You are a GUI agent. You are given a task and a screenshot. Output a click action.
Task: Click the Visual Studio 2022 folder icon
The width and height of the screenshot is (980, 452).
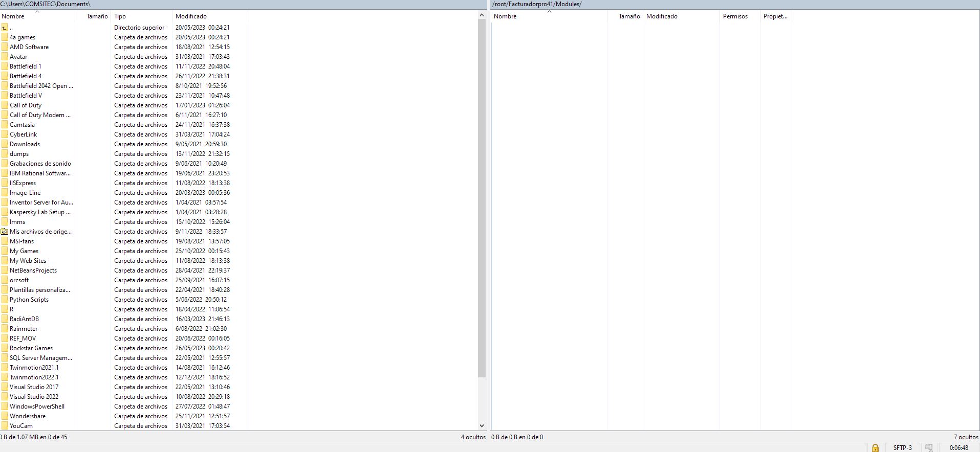click(5, 397)
